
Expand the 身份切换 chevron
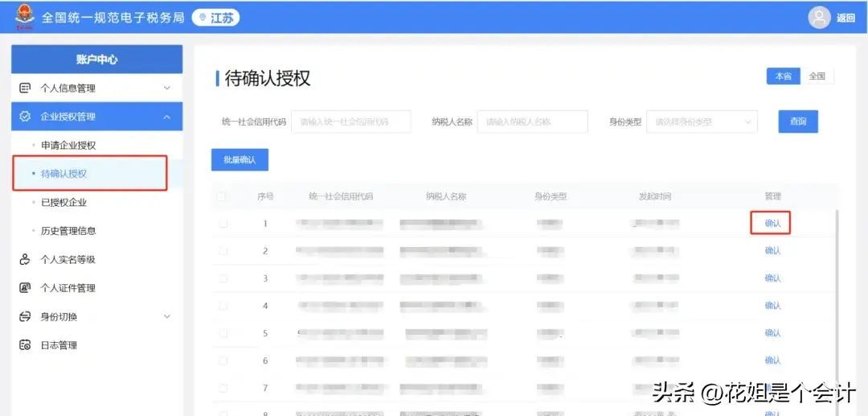(167, 316)
